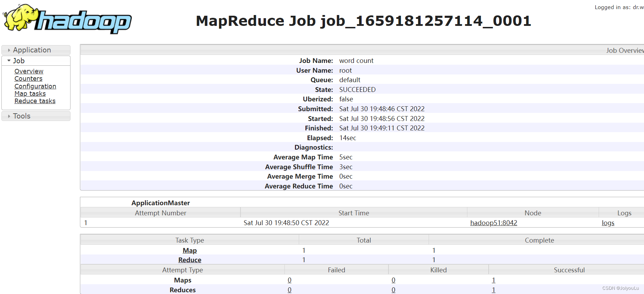Collapse the Job sidebar section

[x=19, y=61]
